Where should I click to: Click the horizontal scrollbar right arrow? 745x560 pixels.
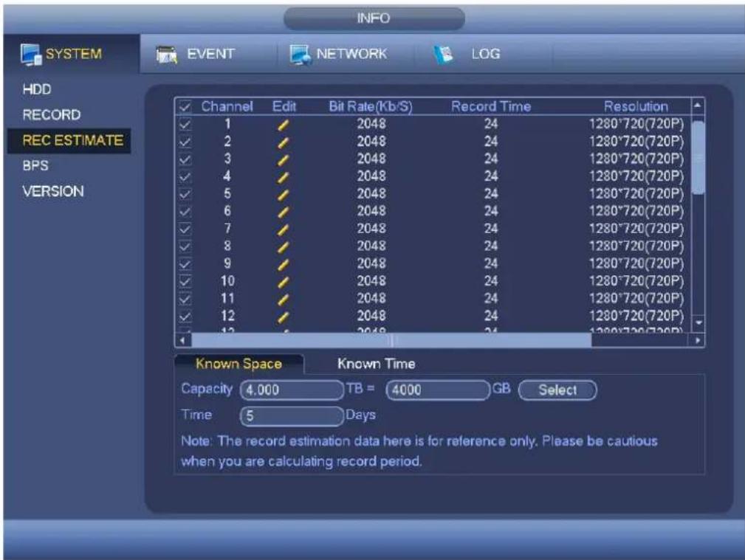(x=697, y=340)
